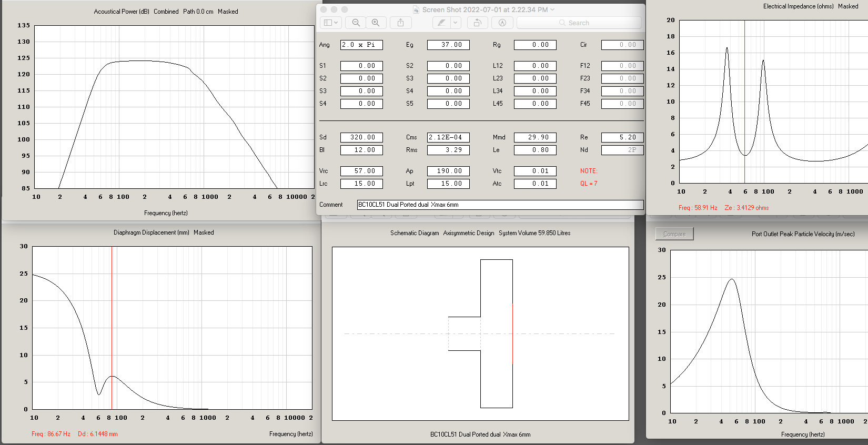Click the Bl value 12.00
The height and width of the screenshot is (445, 868).
(x=361, y=150)
